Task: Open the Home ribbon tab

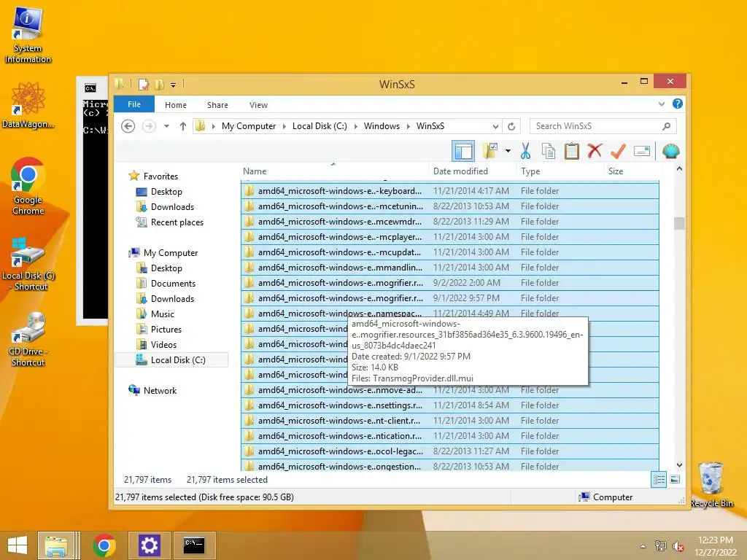Action: tap(176, 105)
